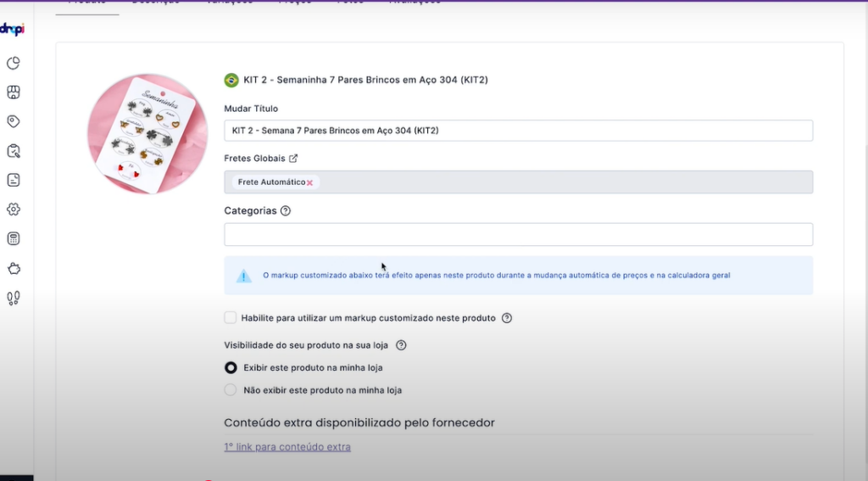Select 'Não exibir este produto na minha loja'
This screenshot has height=481, width=868.
(x=231, y=390)
